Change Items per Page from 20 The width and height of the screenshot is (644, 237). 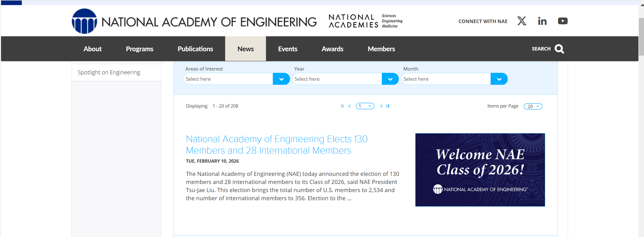pyautogui.click(x=533, y=106)
